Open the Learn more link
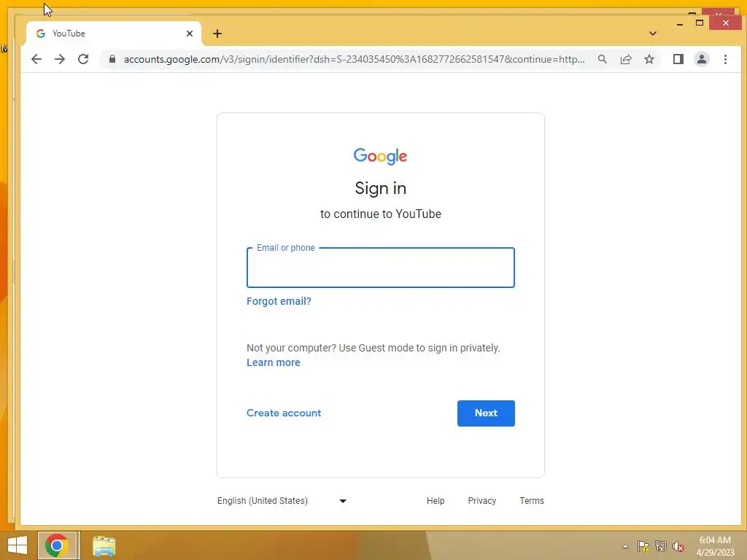The image size is (747, 560). (273, 362)
